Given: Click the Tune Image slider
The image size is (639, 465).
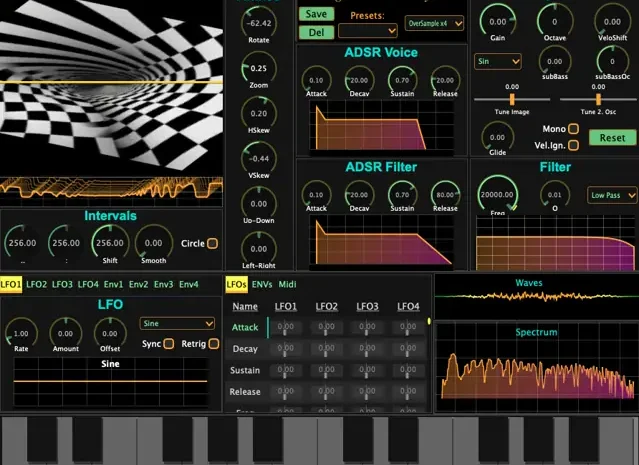Looking at the screenshot, I should point(512,99).
